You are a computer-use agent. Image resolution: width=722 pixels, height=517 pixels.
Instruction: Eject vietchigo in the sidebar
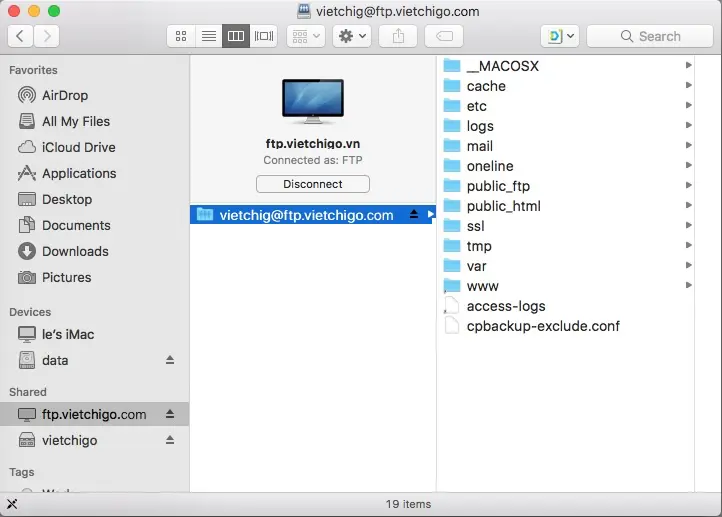coord(170,440)
